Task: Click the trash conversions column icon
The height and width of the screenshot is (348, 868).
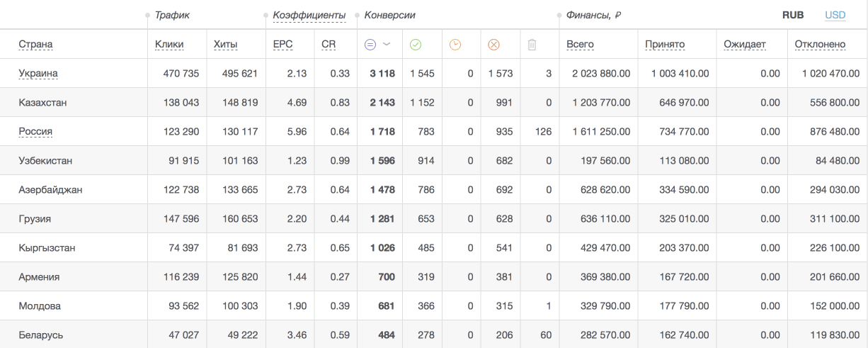Action: tap(532, 45)
